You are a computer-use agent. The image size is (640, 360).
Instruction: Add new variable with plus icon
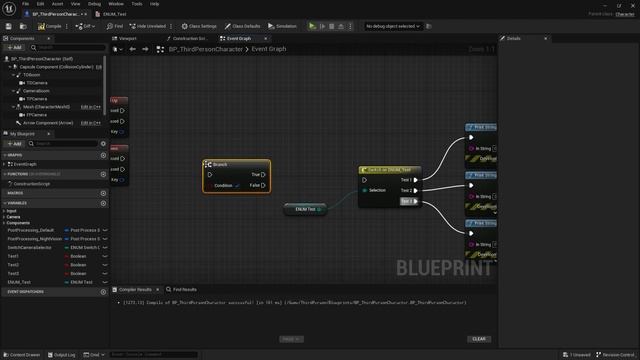(103, 203)
